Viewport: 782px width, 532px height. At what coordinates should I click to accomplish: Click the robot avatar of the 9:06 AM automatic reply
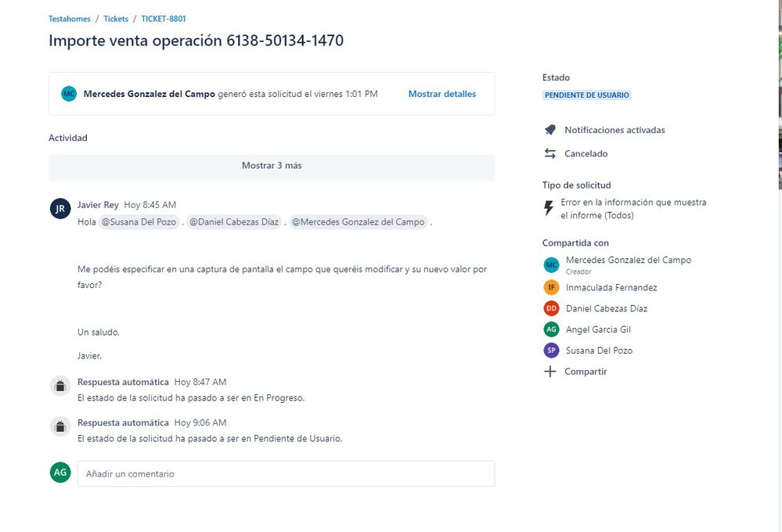tap(60, 427)
